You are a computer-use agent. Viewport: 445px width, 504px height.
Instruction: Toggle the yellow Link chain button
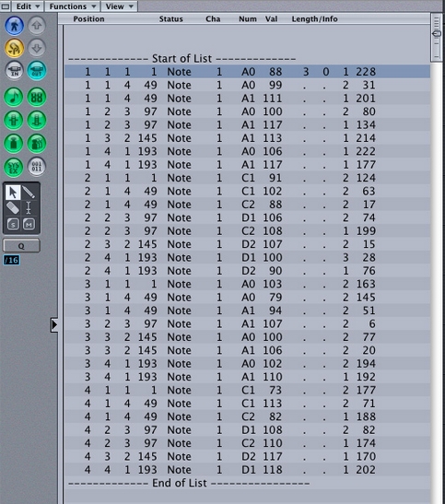[x=14, y=48]
